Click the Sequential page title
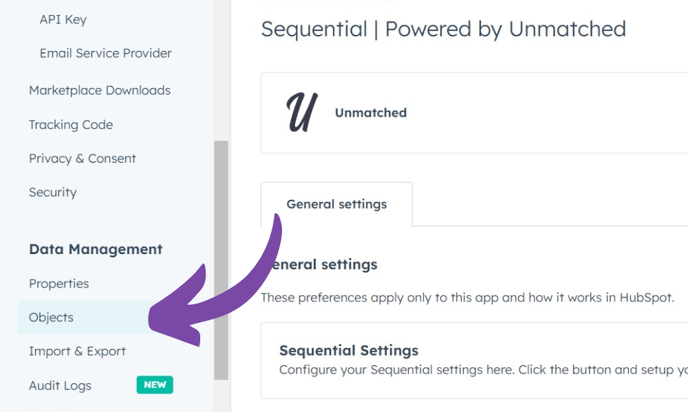Viewport: 688px width, 412px height. pyautogui.click(x=443, y=29)
